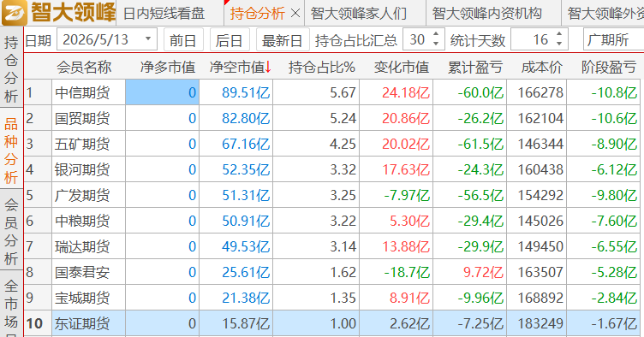Viewport: 644px width, 337px height.
Task: Increase 持仓占比汇总 value with up arrow
Action: [x=436, y=34]
